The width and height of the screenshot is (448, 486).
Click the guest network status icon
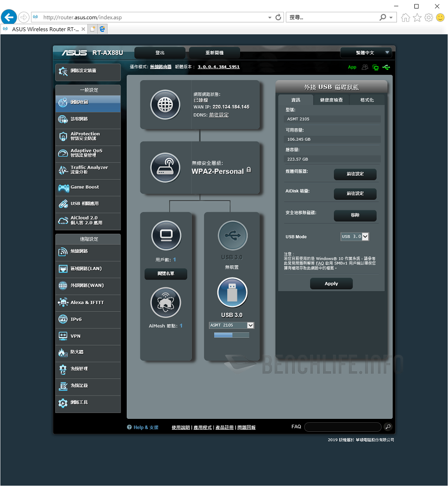coord(365,67)
